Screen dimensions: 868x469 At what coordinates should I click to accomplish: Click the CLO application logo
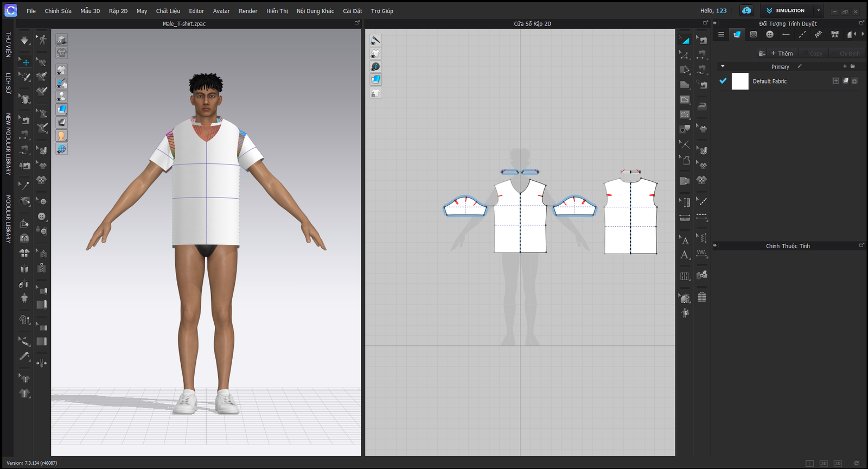tap(11, 10)
